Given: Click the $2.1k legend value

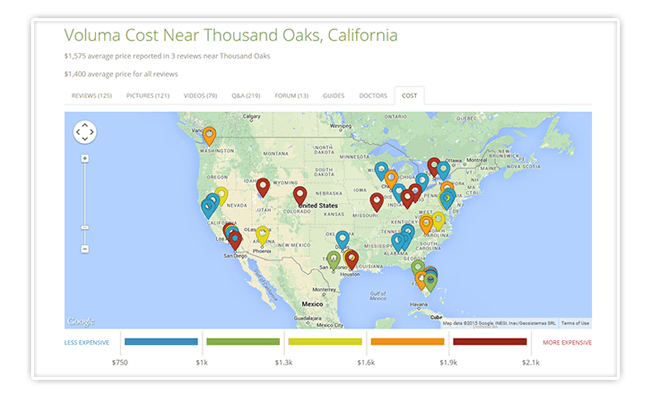Looking at the screenshot, I should (x=531, y=363).
